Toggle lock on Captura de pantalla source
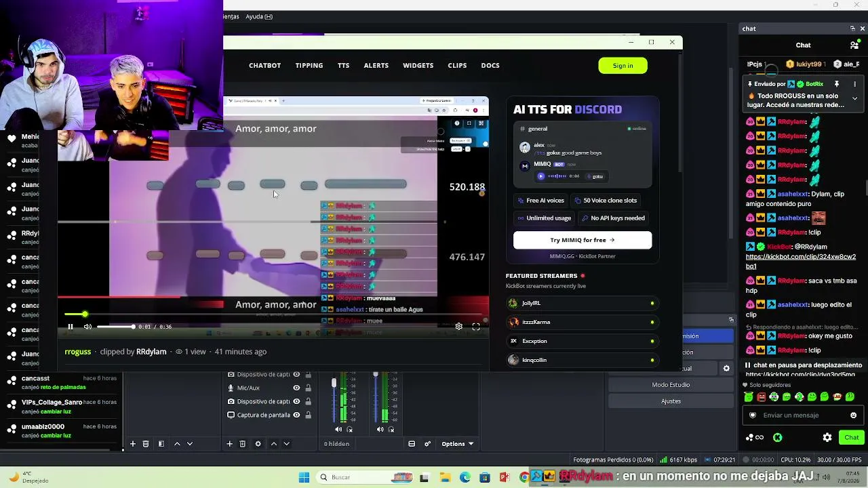Viewport: 868px width, 488px height. [x=308, y=415]
